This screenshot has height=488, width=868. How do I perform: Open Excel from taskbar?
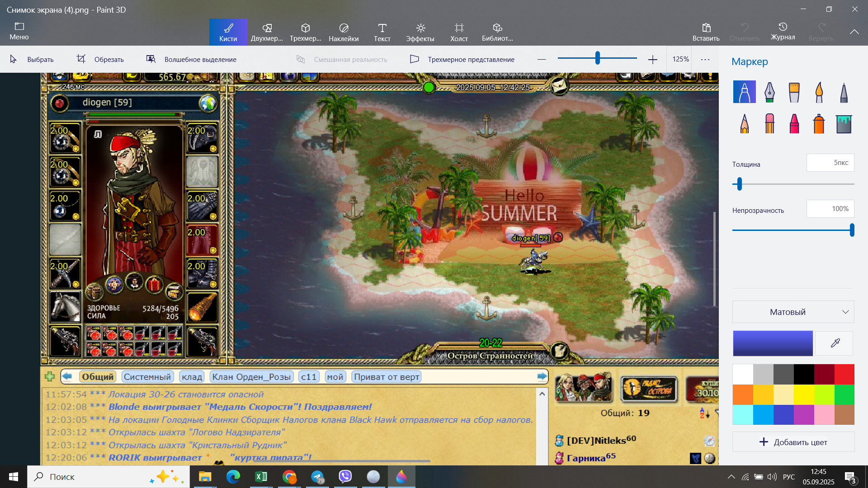pos(261,477)
